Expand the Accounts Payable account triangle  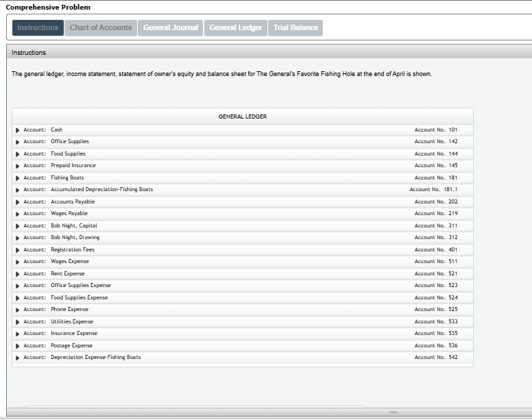pos(18,202)
